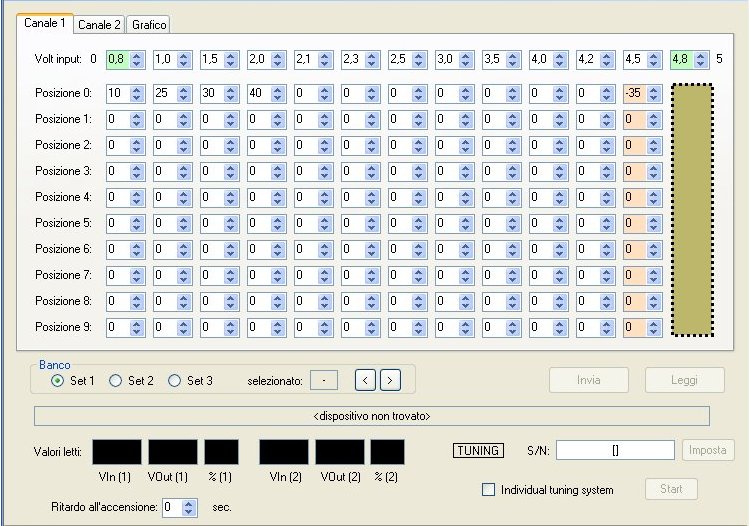Viewport: 750px width, 526px height.
Task: Click the Posizione 9 first column field
Action: click(x=118, y=327)
